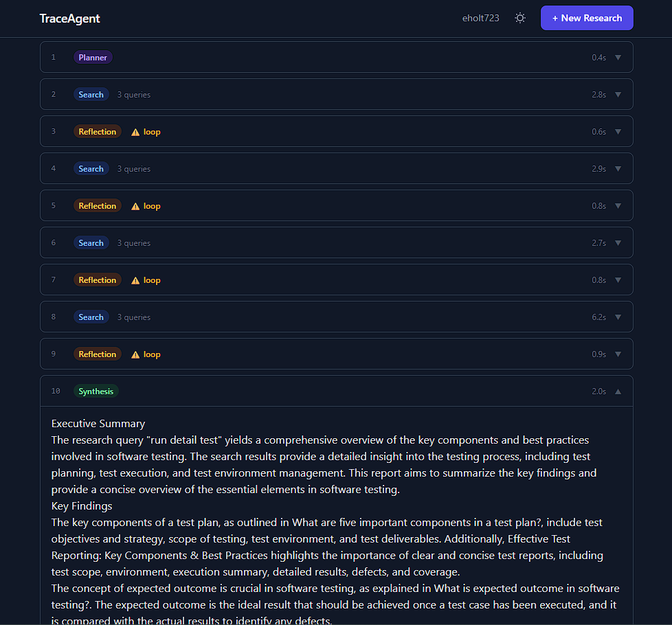Click the TraceAgent logo
This screenshot has width=672, height=625.
69,19
